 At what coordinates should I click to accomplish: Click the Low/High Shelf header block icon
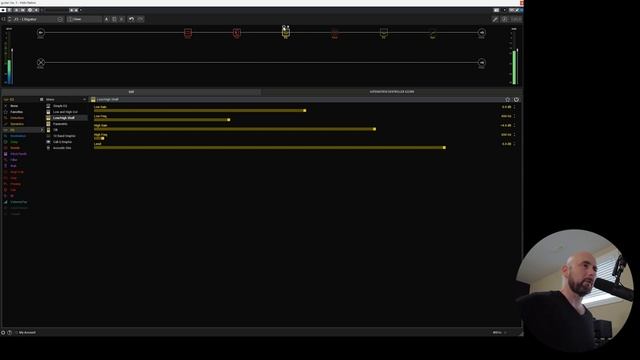pyautogui.click(x=93, y=100)
